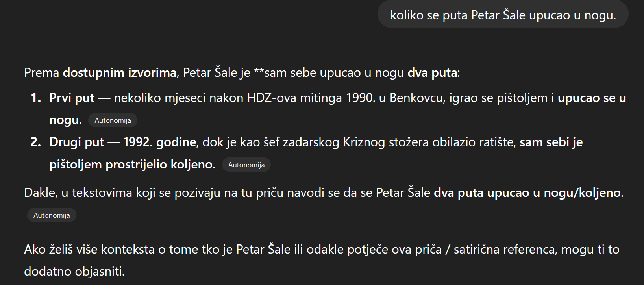Viewport: 644px width, 285px height.
Task: Click the bold text "dostupnim izvorima"
Action: click(119, 73)
